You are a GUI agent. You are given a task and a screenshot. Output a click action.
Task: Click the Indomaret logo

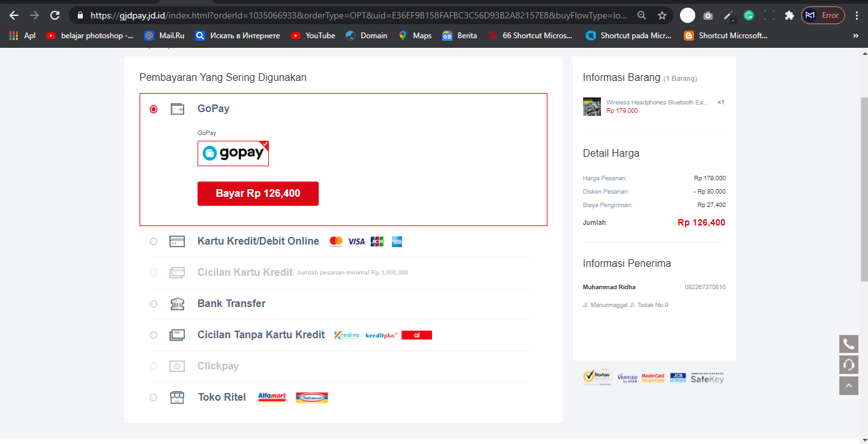click(x=312, y=397)
